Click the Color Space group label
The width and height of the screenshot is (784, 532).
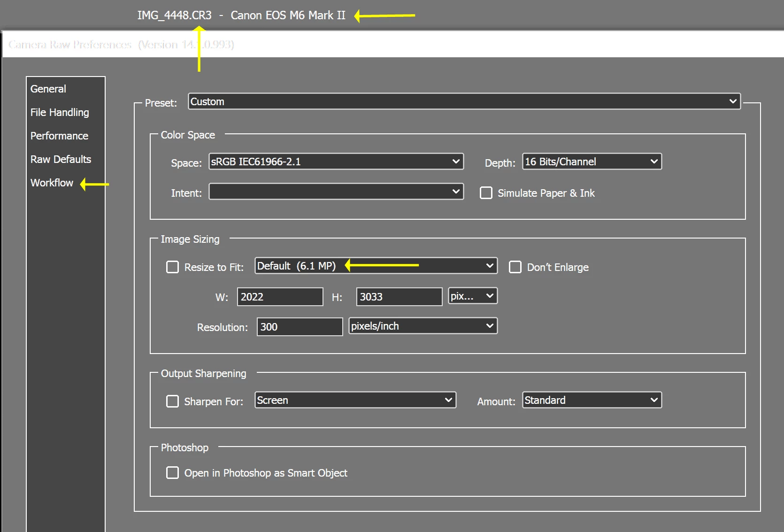(x=188, y=135)
